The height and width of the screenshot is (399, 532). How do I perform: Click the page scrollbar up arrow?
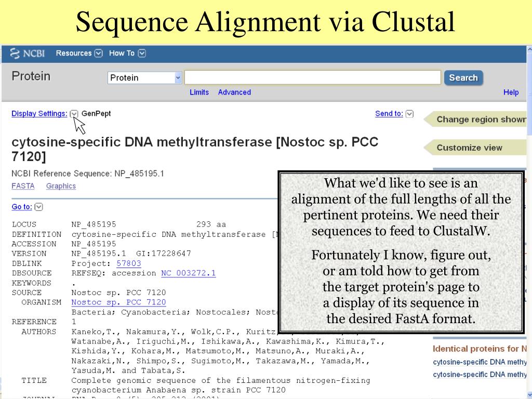529,49
